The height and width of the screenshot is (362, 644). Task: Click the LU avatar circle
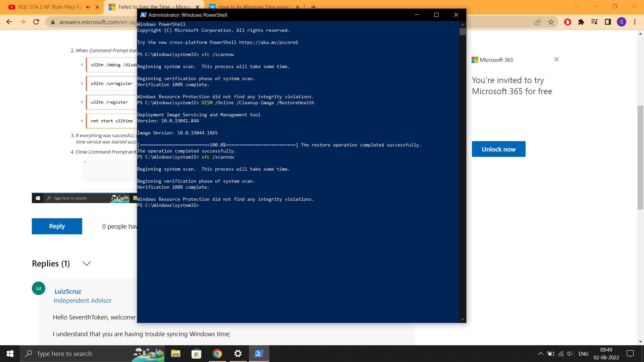39,288
